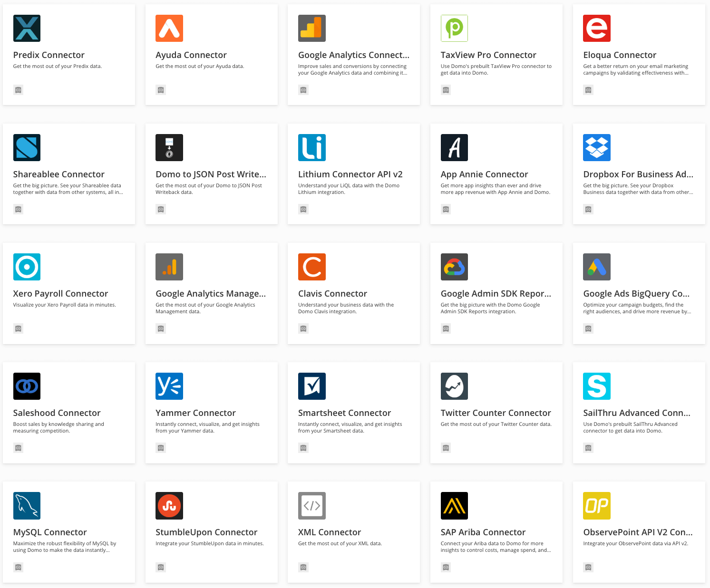
Task: Open the MySQL Connector title
Action: (50, 532)
